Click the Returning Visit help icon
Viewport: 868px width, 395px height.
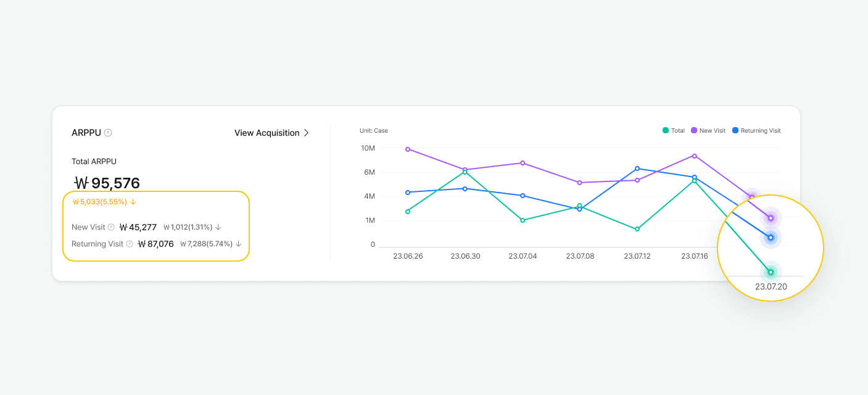click(x=130, y=244)
